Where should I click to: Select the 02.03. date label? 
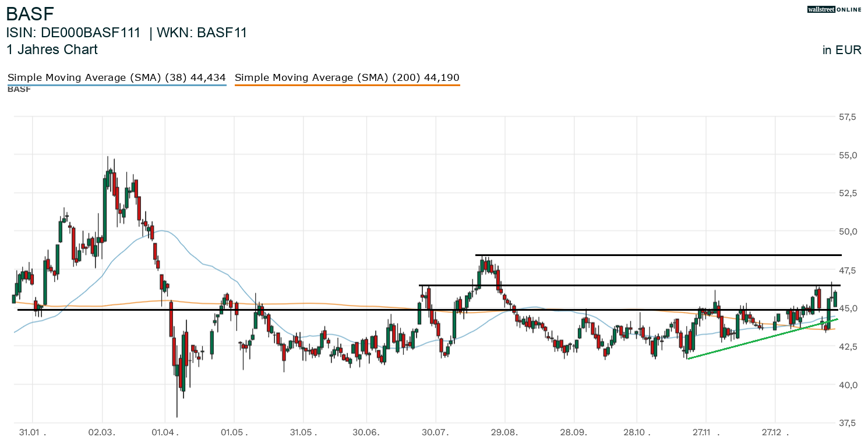coord(103,432)
